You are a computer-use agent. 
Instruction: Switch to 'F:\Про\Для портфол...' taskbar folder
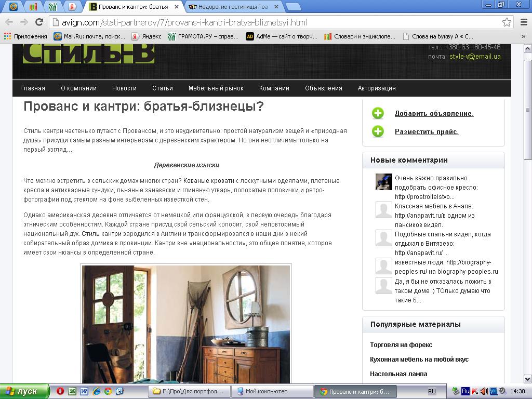tap(189, 392)
